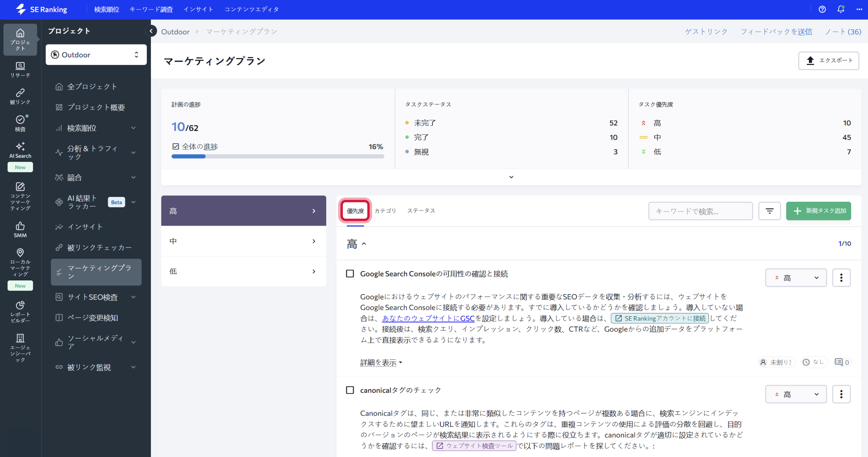Open the filter icon beside the search box
868x457 pixels.
(770, 211)
